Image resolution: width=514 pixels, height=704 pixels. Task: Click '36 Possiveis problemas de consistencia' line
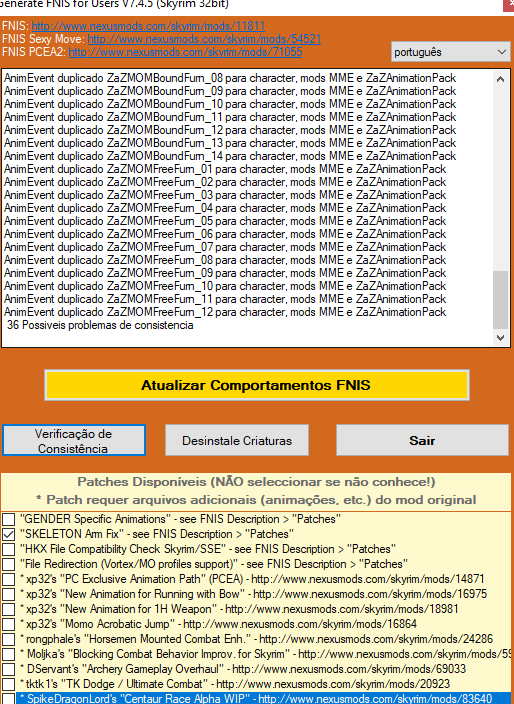[x=100, y=326]
